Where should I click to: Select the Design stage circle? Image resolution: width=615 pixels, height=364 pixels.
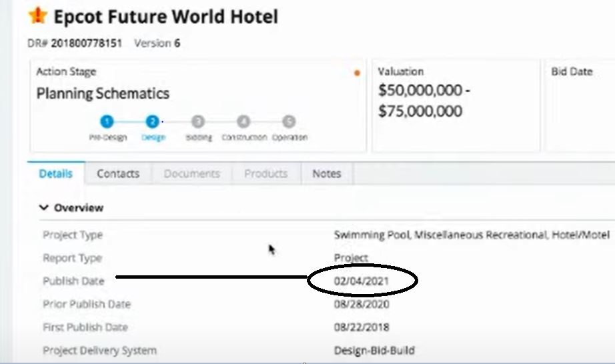pos(152,122)
